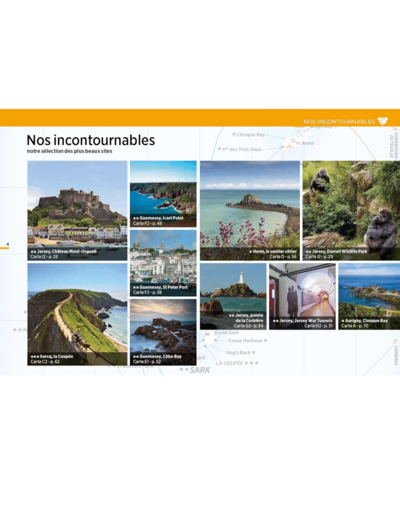
Task: Click reference "Carte I2 - p. 26"
Action: coord(44,257)
